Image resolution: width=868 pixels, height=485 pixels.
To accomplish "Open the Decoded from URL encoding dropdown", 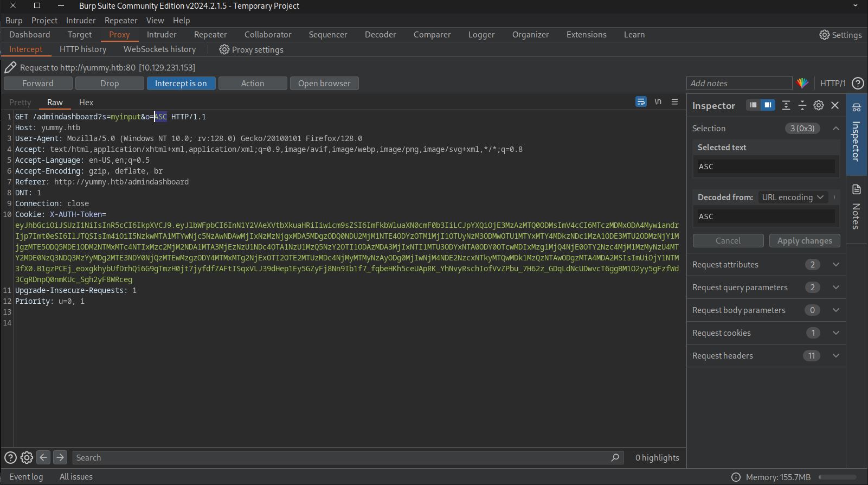I will 792,197.
